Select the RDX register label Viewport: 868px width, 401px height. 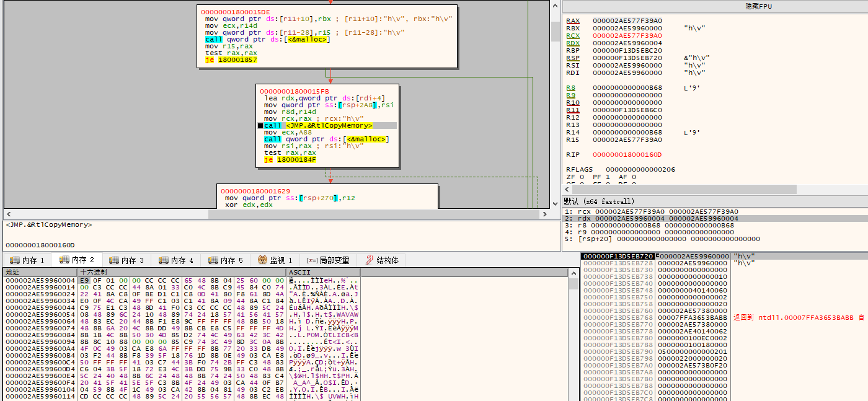(573, 43)
